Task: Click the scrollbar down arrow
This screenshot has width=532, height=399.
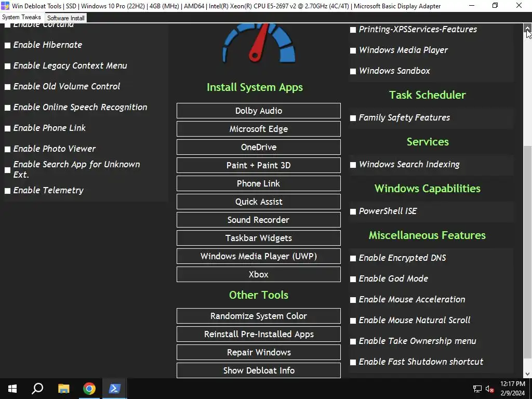Action: coord(528,374)
